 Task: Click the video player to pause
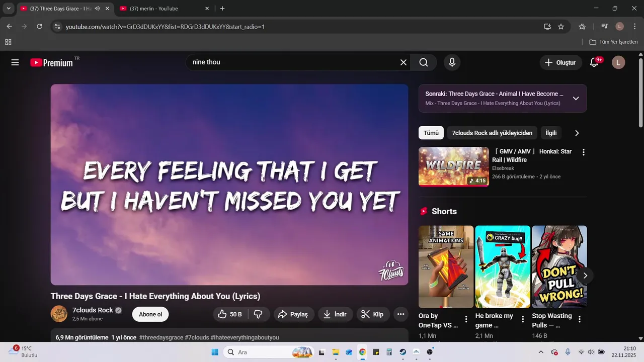[x=229, y=185]
